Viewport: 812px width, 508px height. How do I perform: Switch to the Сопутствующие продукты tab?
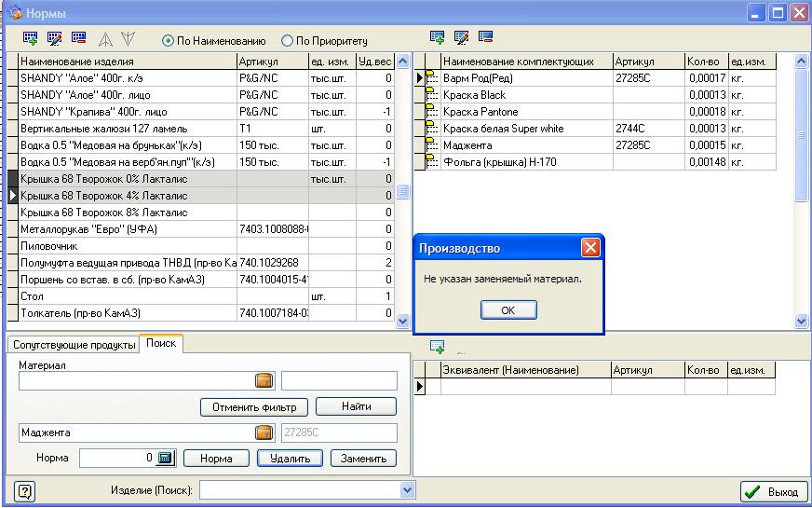(74, 345)
